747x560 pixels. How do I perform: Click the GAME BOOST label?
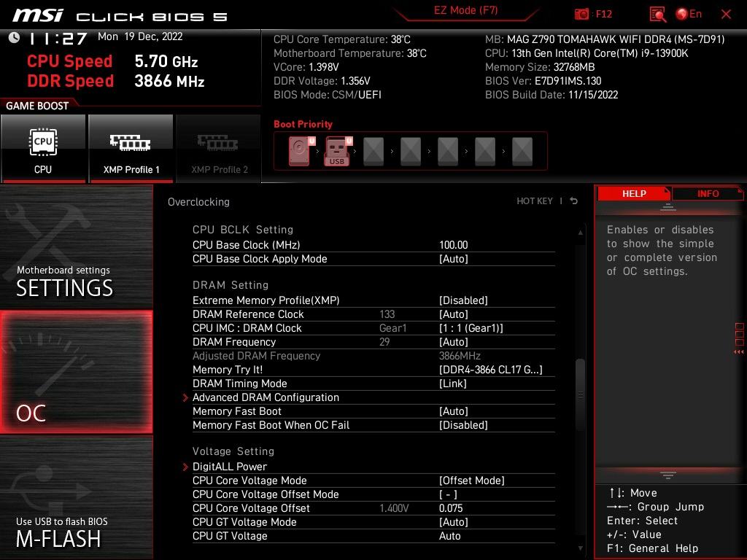coord(37,106)
